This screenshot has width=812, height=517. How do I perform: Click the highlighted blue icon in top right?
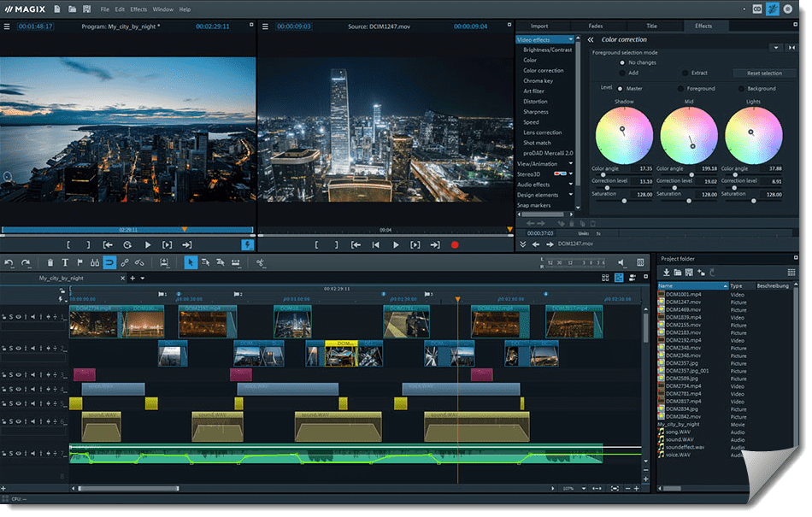point(772,9)
